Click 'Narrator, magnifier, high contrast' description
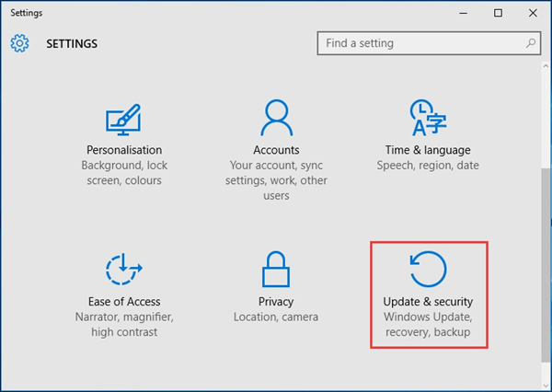 point(124,325)
